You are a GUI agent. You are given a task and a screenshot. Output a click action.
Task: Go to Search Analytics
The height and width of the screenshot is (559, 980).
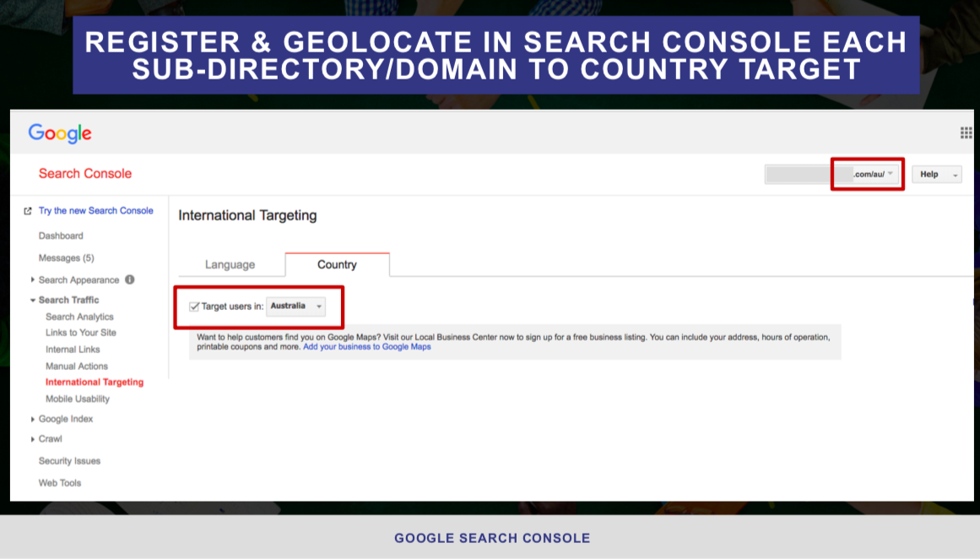79,317
